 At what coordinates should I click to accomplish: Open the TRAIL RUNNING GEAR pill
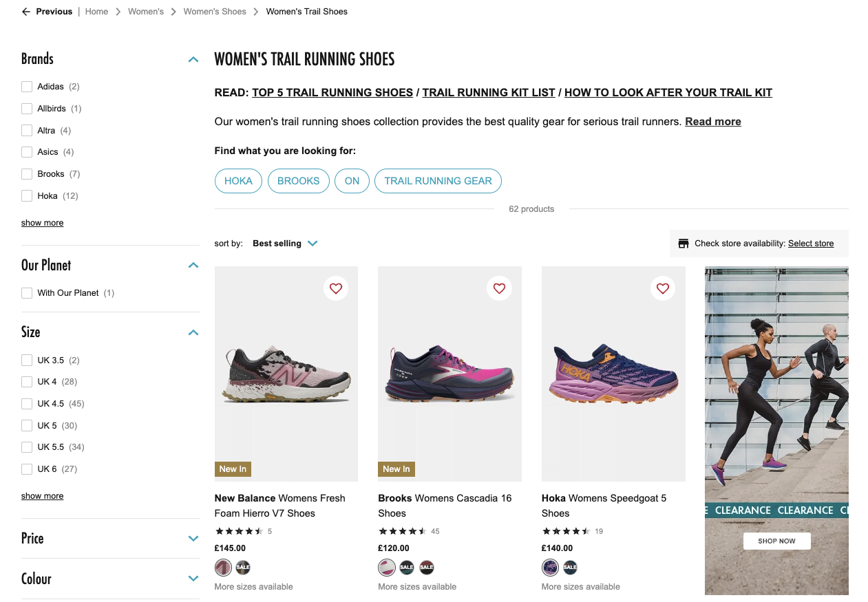[x=438, y=181]
